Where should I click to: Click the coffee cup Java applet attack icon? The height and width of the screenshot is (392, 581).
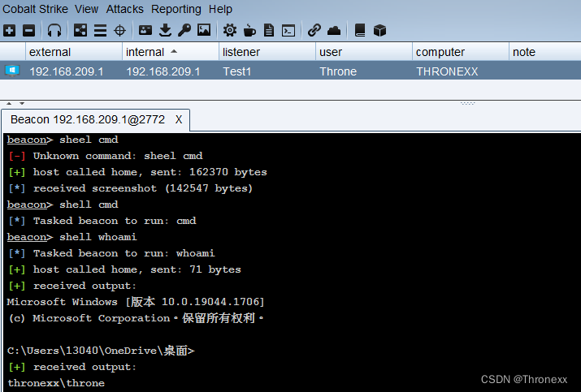249,30
